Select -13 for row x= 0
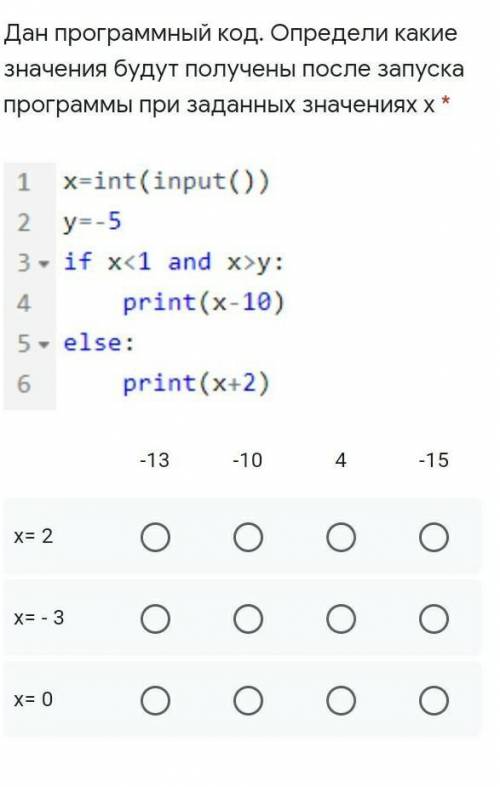 click(155, 701)
